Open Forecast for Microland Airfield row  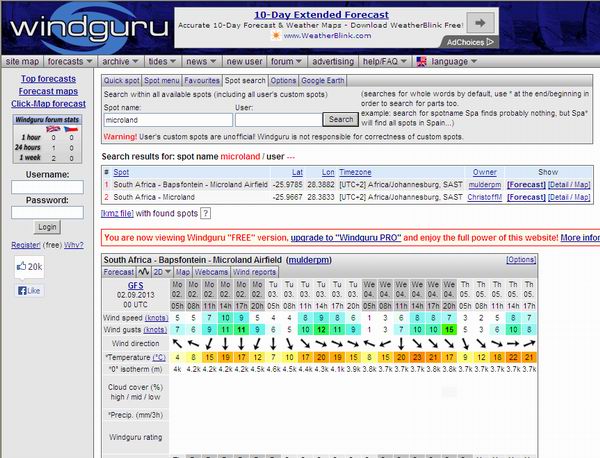(x=526, y=185)
